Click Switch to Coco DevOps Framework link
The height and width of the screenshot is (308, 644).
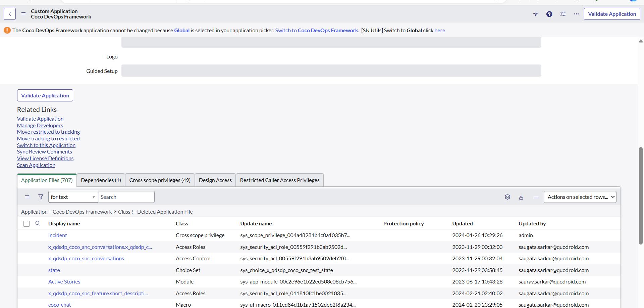pos(317,30)
